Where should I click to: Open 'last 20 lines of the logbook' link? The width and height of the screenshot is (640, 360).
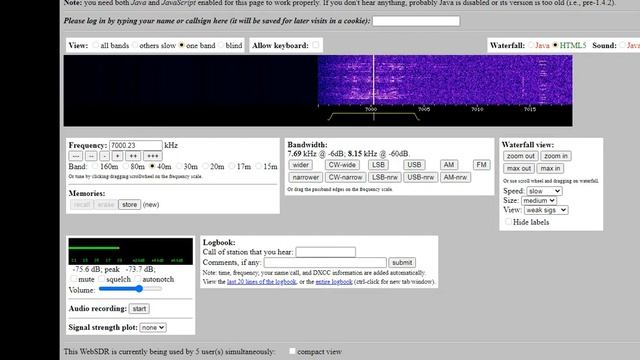pyautogui.click(x=262, y=282)
